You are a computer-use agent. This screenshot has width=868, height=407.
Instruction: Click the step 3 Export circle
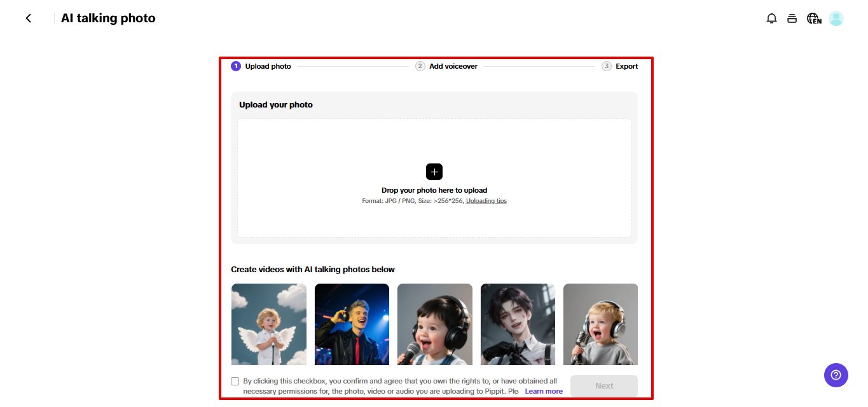click(x=607, y=66)
